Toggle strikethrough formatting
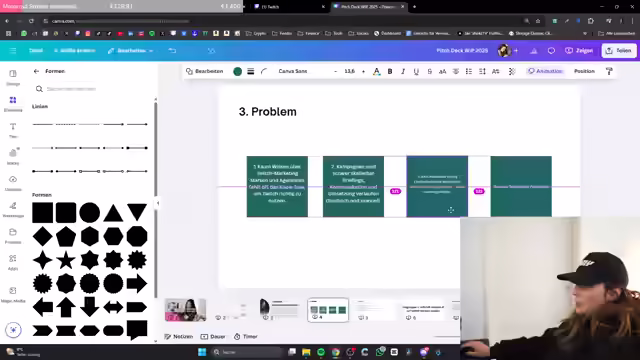 (429, 71)
